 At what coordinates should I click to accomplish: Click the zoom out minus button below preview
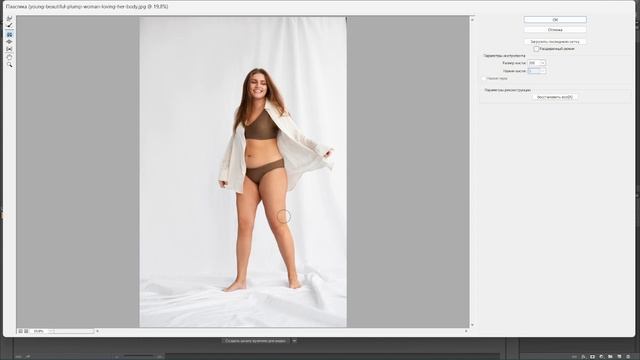click(x=20, y=331)
